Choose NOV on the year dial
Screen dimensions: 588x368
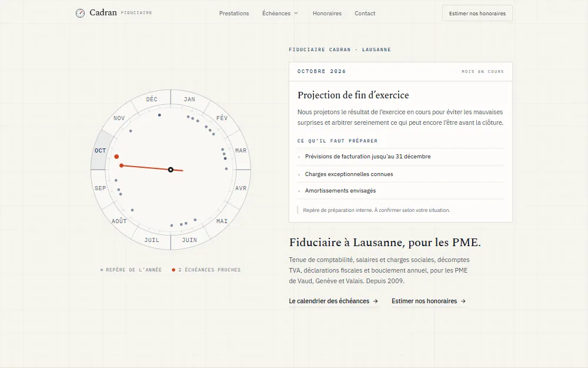(119, 118)
